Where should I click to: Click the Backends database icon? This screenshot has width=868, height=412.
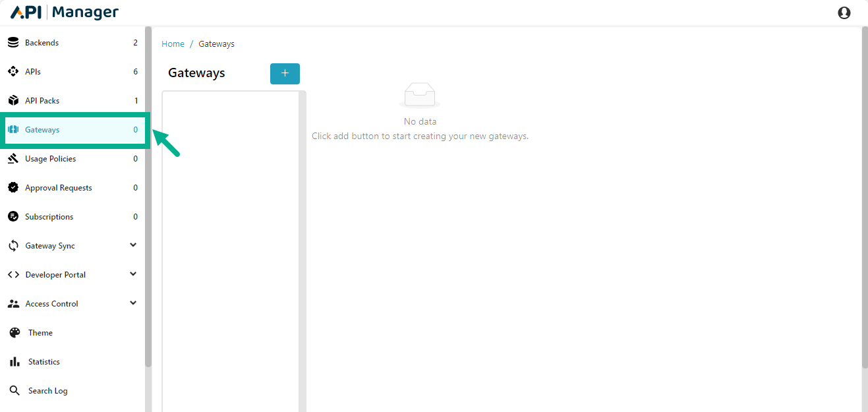point(13,43)
